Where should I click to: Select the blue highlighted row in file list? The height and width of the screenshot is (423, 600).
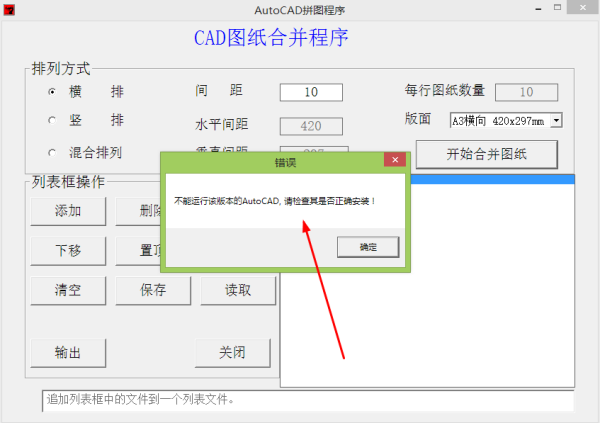point(492,179)
